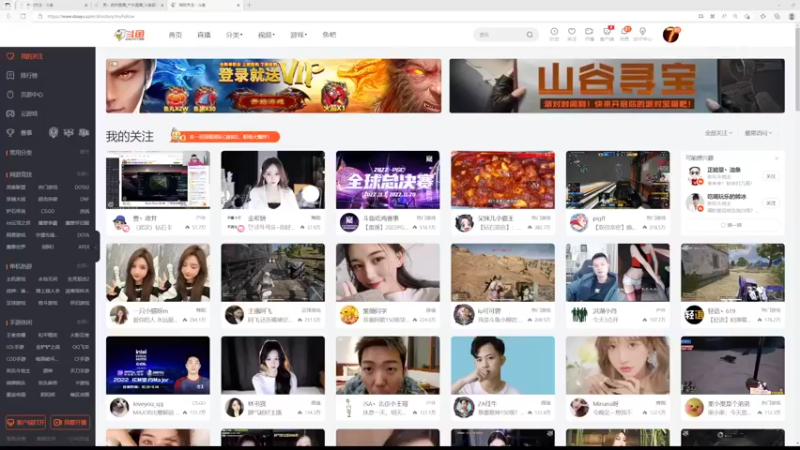Open the 山谷寻宝 banner
Screen dimensions: 800x450
pos(617,86)
